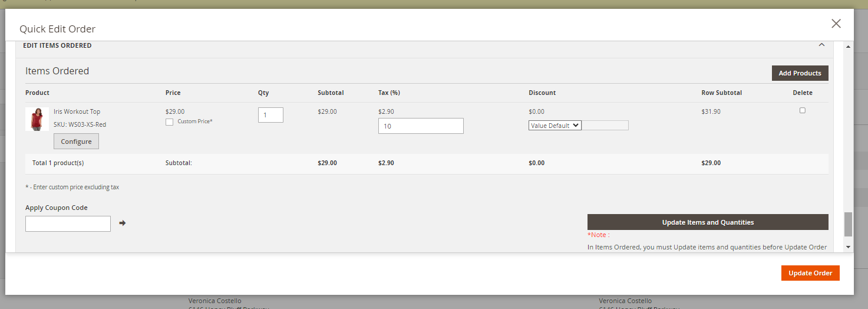Click the discount amount text field
This screenshot has height=309, width=868.
(x=605, y=126)
